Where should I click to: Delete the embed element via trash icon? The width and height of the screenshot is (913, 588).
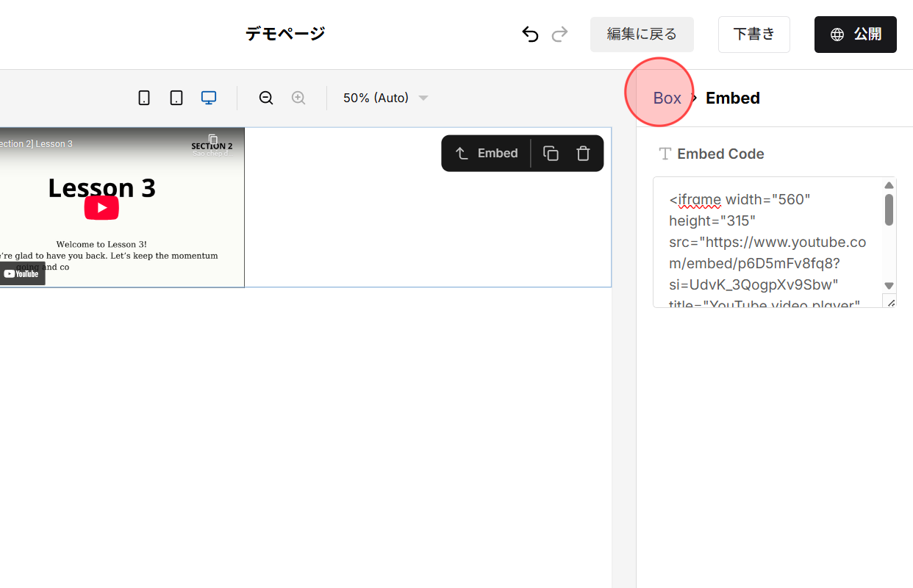pos(583,153)
